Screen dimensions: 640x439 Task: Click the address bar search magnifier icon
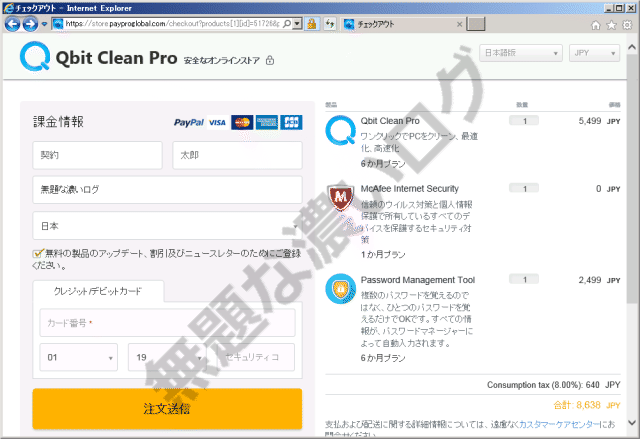[x=287, y=24]
